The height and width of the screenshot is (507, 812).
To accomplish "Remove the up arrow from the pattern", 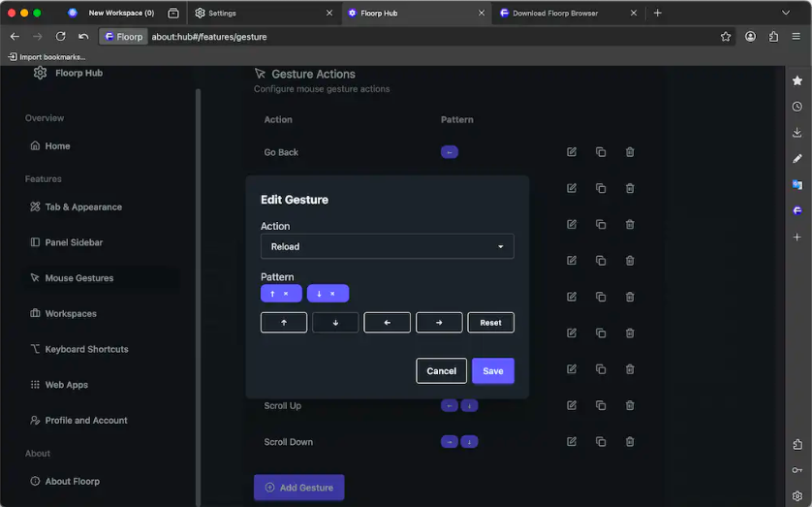I will [x=286, y=294].
